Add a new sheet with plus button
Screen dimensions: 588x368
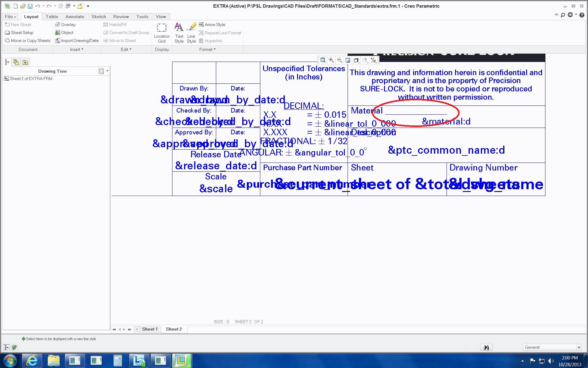137,329
